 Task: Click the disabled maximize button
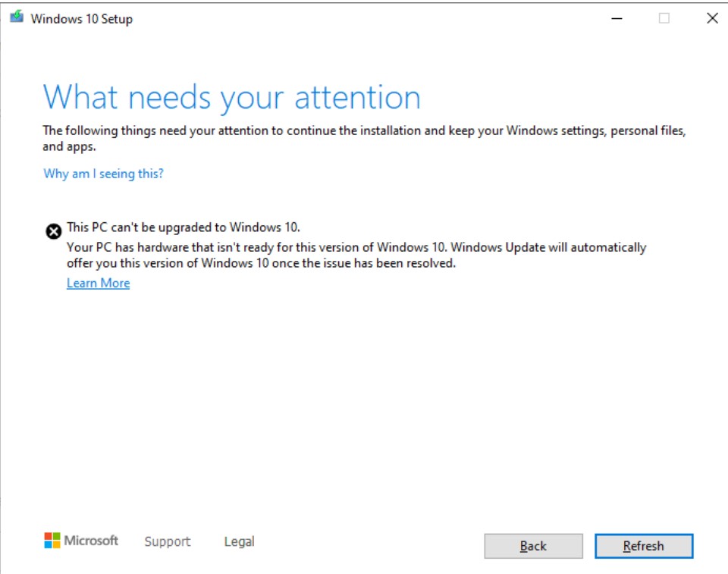click(664, 18)
